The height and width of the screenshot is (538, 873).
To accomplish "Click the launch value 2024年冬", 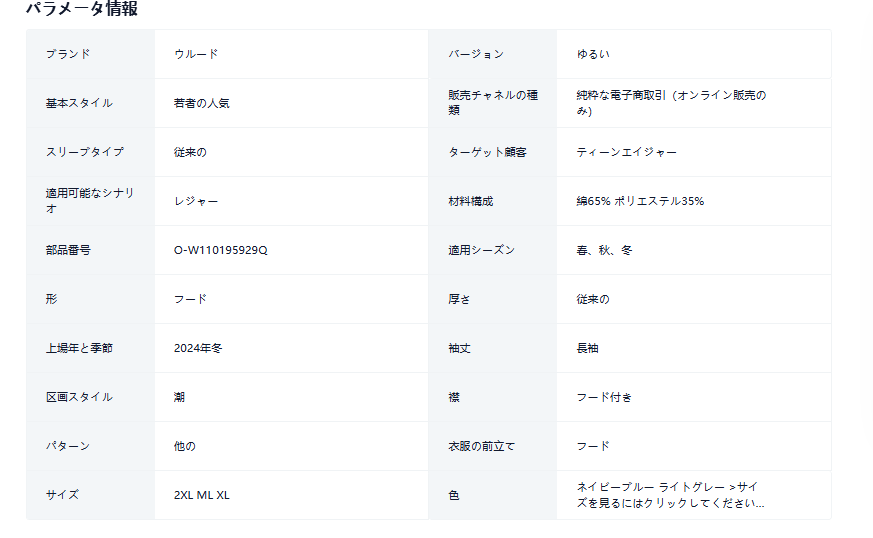I will pos(198,348).
